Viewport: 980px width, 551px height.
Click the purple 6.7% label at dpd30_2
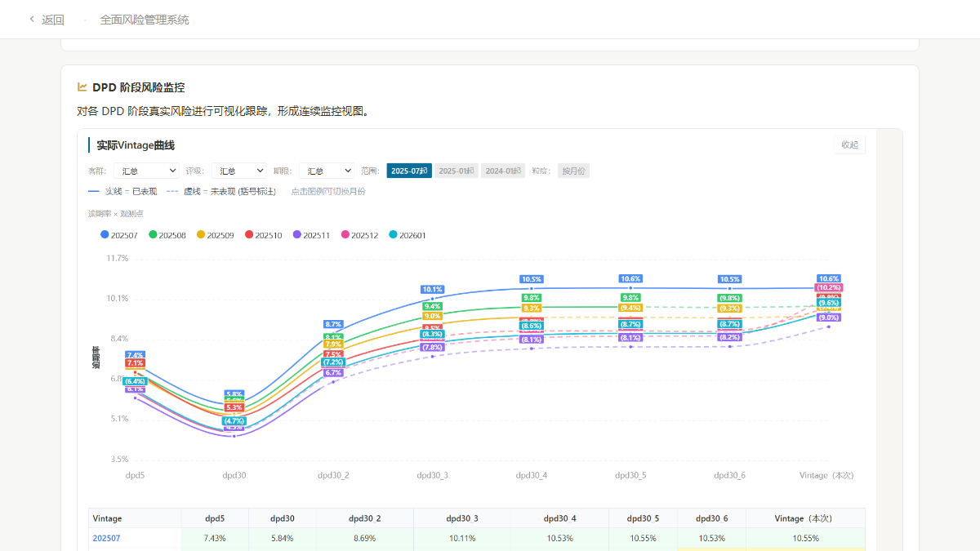tap(333, 372)
